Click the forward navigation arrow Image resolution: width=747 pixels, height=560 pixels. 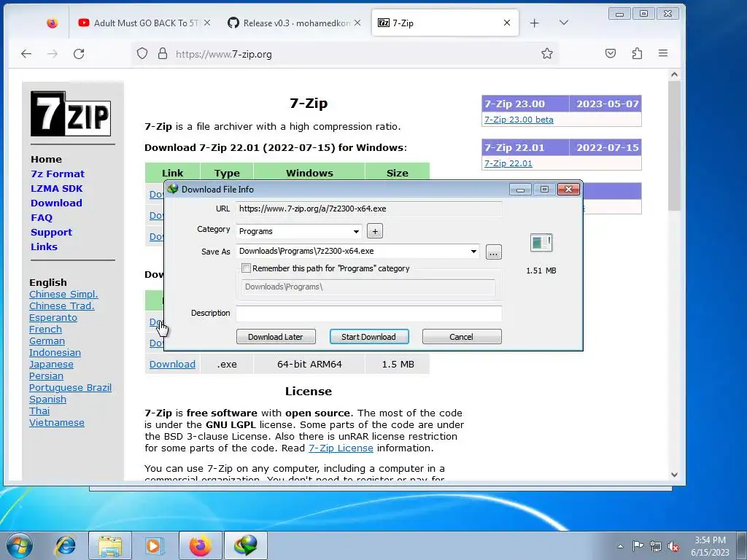pyautogui.click(x=53, y=54)
